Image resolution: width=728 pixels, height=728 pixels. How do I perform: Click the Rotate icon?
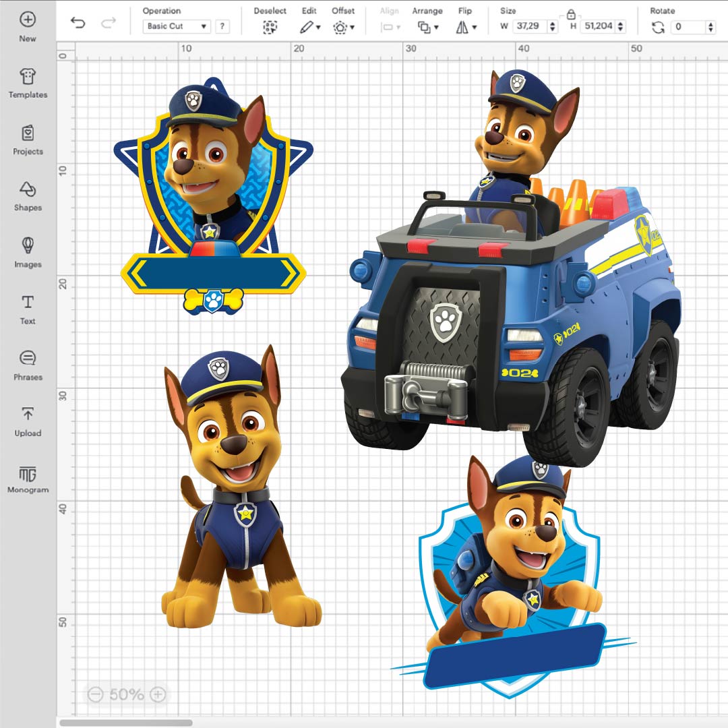(658, 28)
